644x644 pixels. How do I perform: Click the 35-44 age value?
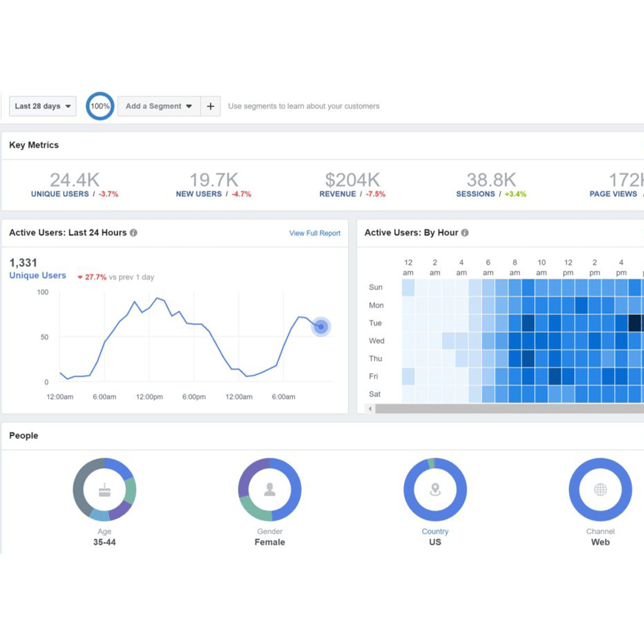click(104, 542)
